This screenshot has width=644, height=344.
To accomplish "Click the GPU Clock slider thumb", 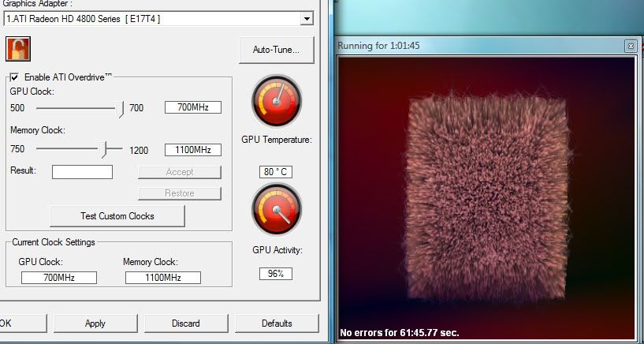I will tap(120, 109).
